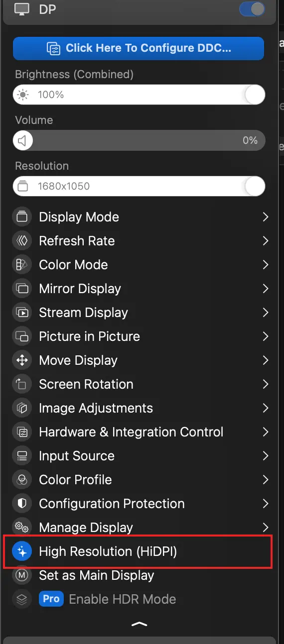Expand the Mirror Display submenu arrow
The width and height of the screenshot is (284, 644).
(x=265, y=289)
